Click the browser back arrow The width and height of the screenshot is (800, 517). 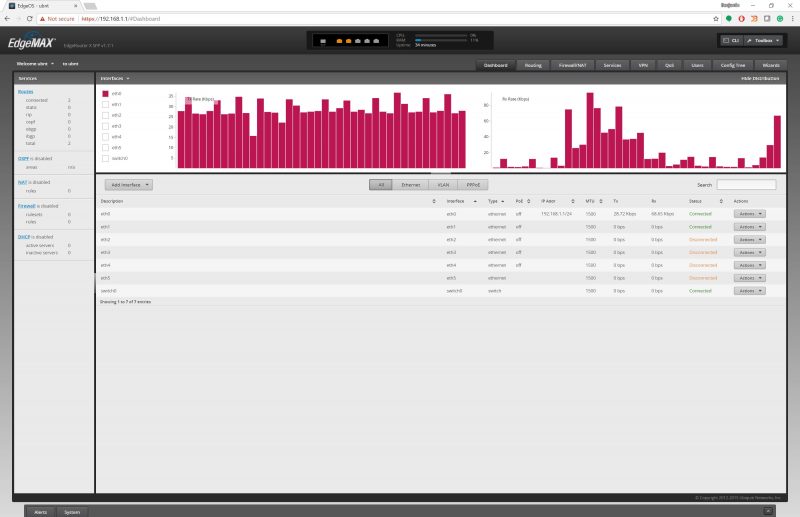click(x=7, y=18)
